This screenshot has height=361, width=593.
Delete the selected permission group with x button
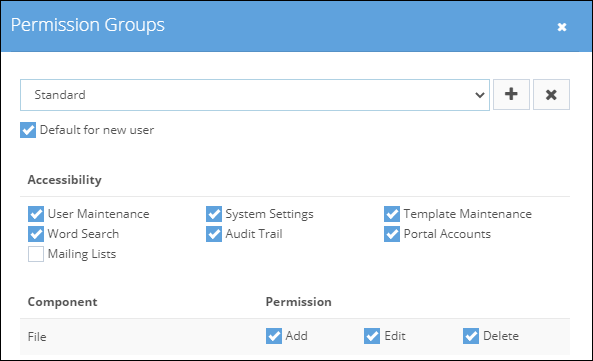551,95
